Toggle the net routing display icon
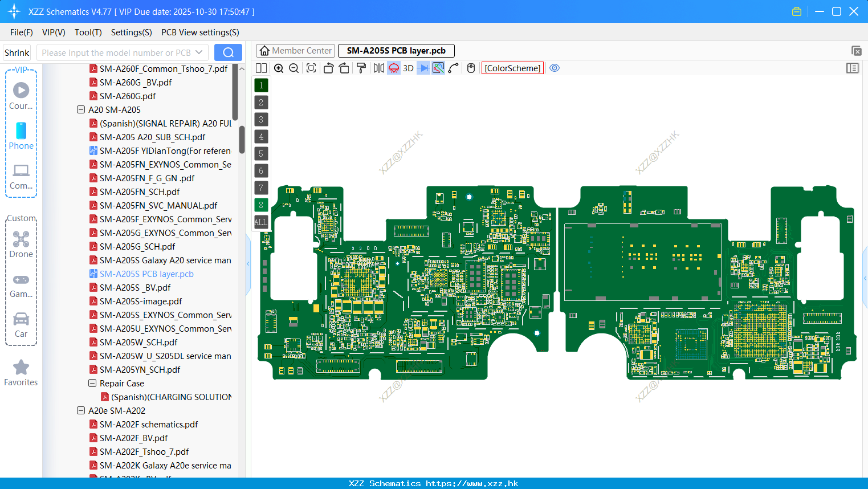This screenshot has height=489, width=868. point(438,68)
